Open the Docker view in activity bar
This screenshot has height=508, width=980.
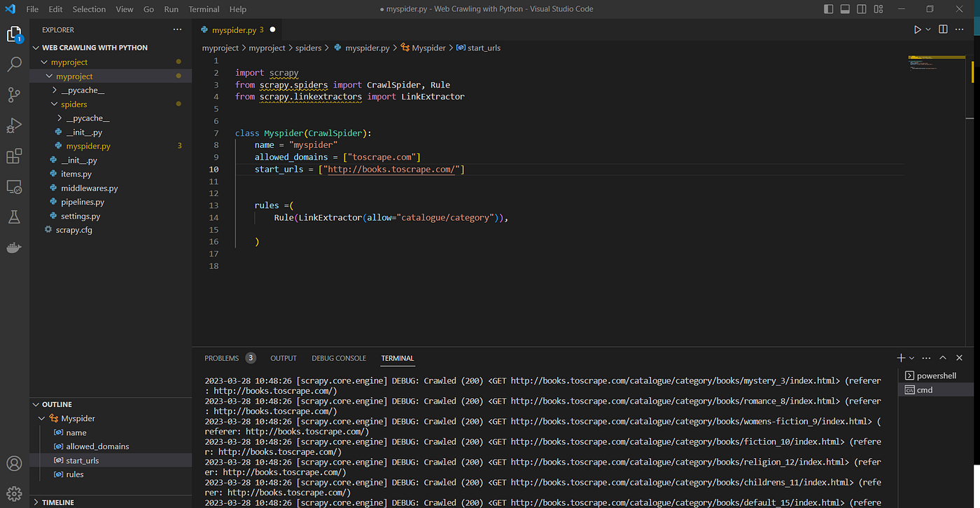tap(14, 248)
